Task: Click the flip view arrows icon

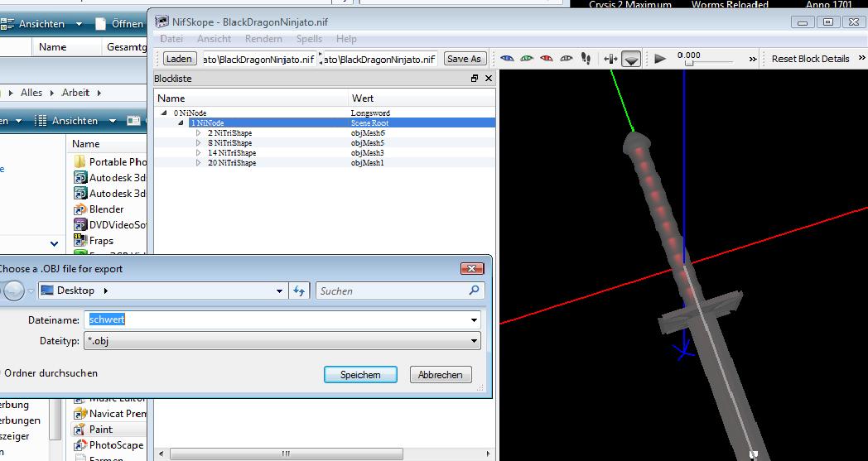Action: pyautogui.click(x=610, y=59)
